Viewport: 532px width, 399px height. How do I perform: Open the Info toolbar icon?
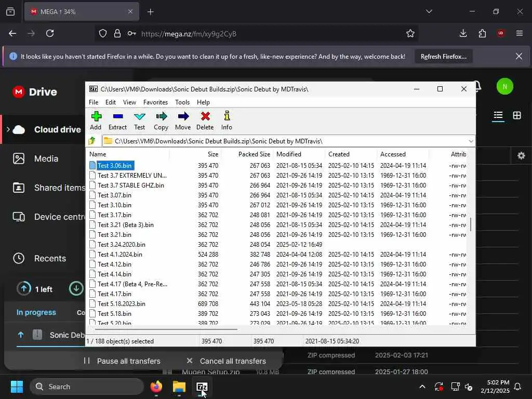tap(227, 121)
